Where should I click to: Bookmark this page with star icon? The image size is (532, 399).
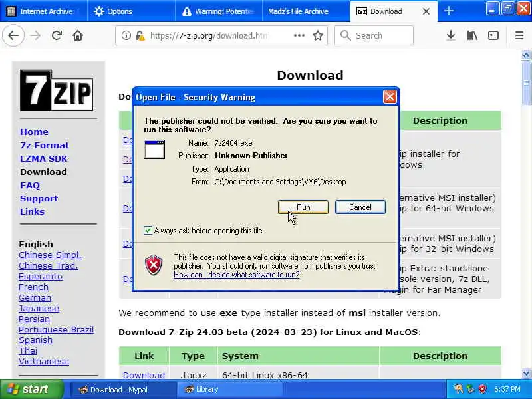(x=318, y=35)
